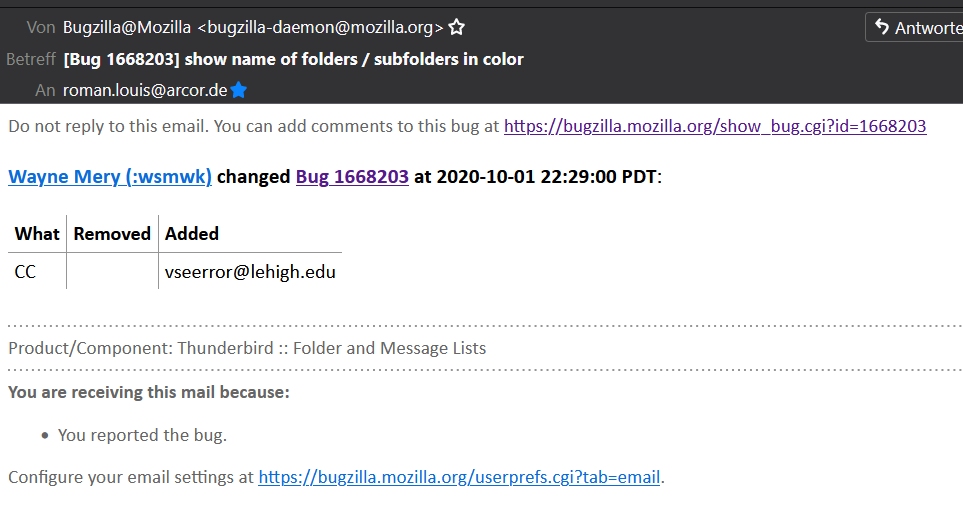Follow the Bug 1668203 link in the heading
Image resolution: width=963 pixels, height=527 pixels.
352,177
